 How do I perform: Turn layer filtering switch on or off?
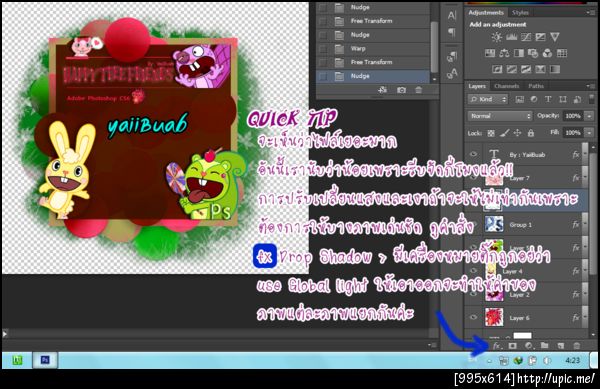[592, 99]
